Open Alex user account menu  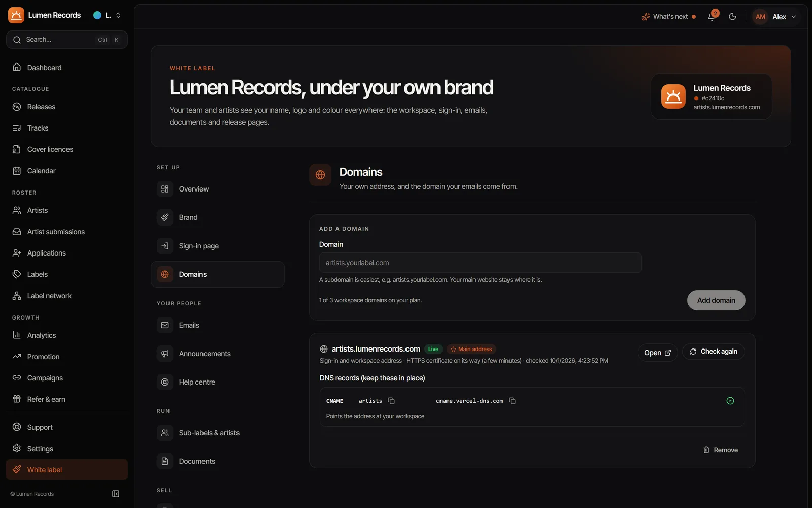point(775,17)
